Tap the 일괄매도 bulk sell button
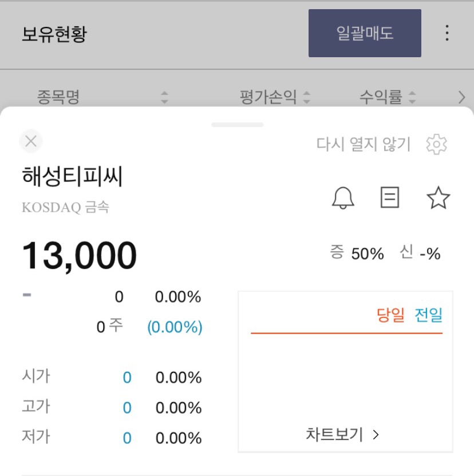Viewport: 474px width, 476px height. 365,33
